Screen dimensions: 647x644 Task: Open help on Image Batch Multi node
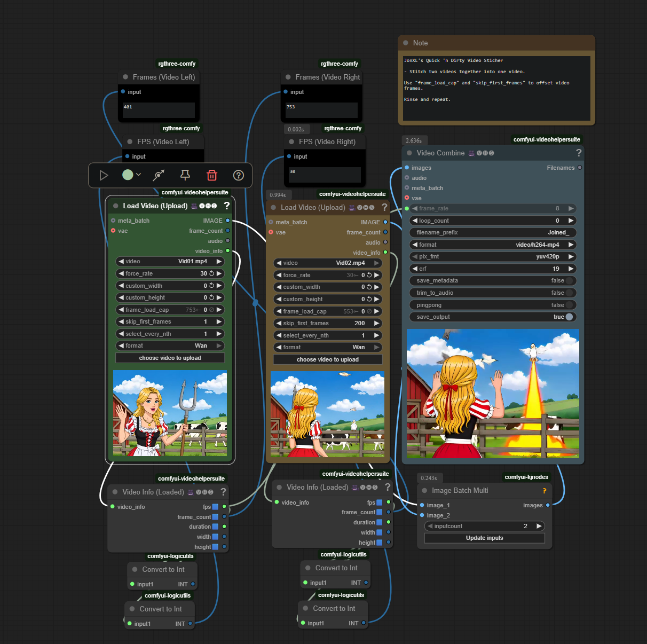click(545, 491)
